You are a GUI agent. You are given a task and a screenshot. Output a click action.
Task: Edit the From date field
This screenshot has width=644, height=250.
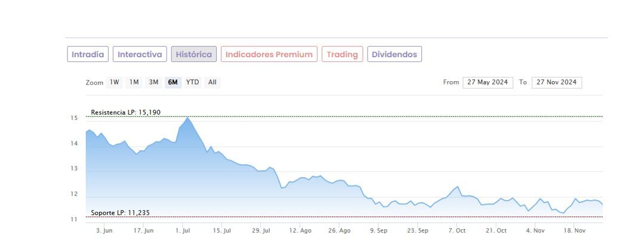(x=487, y=82)
